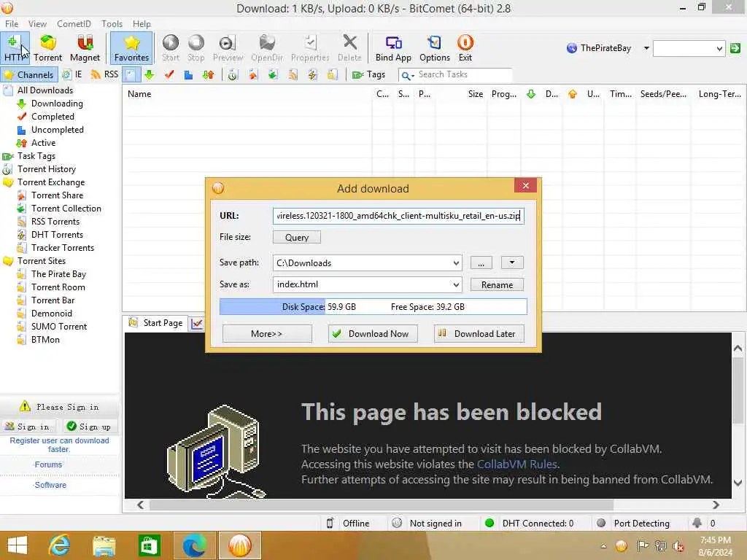Click the IE button in the channel bar
The width and height of the screenshot is (747, 560).
[x=72, y=75]
